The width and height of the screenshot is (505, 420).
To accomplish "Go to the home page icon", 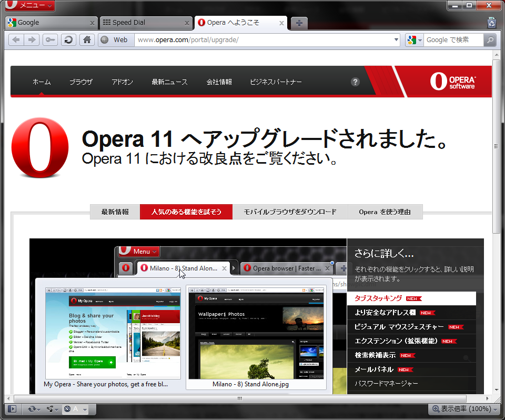I will tap(87, 39).
